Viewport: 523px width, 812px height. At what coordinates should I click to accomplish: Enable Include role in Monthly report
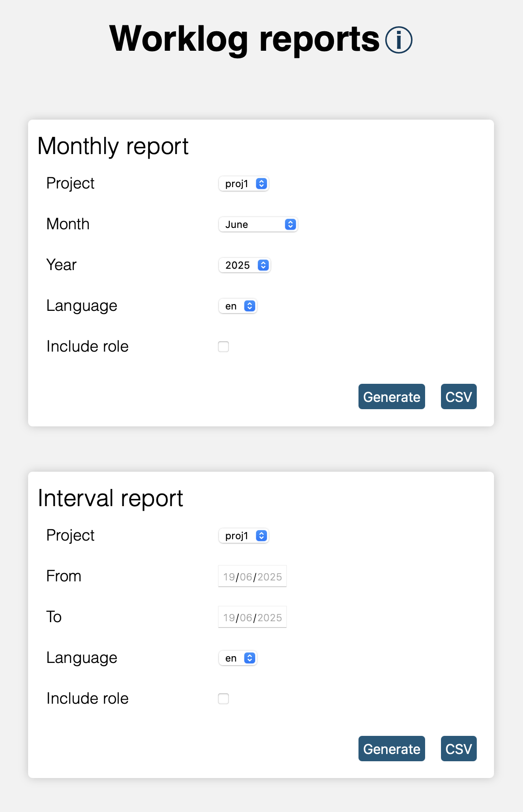[x=223, y=347]
